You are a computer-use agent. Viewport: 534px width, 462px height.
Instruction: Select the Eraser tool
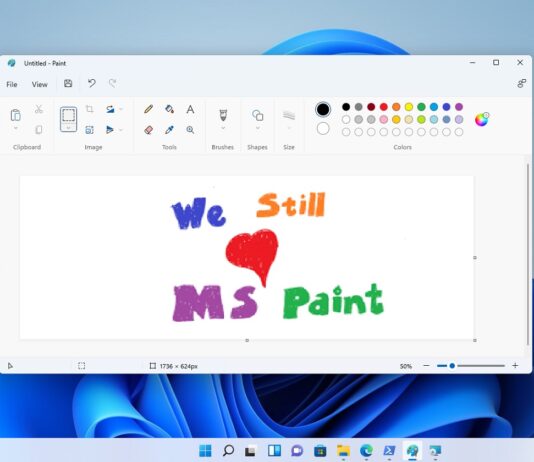click(x=148, y=130)
